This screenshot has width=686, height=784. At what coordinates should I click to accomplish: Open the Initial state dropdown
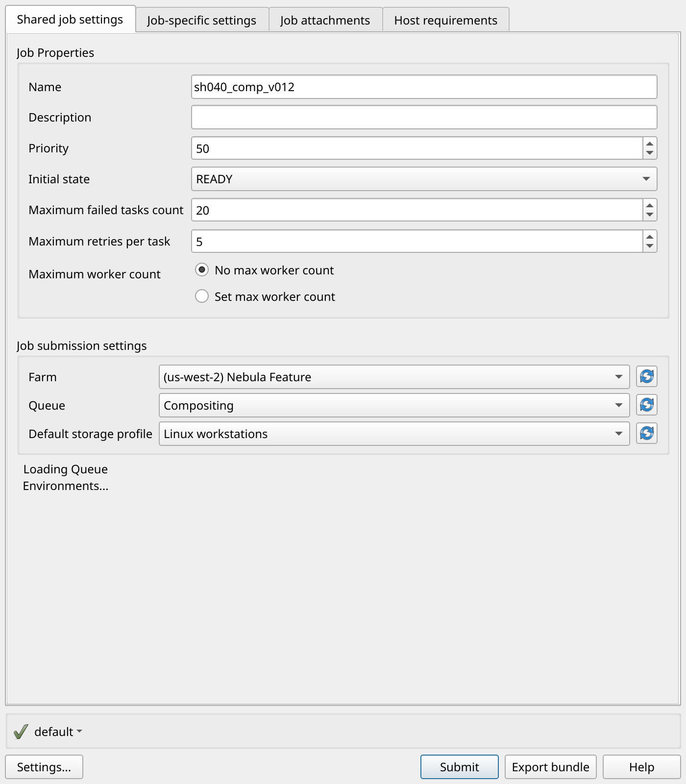click(x=424, y=179)
